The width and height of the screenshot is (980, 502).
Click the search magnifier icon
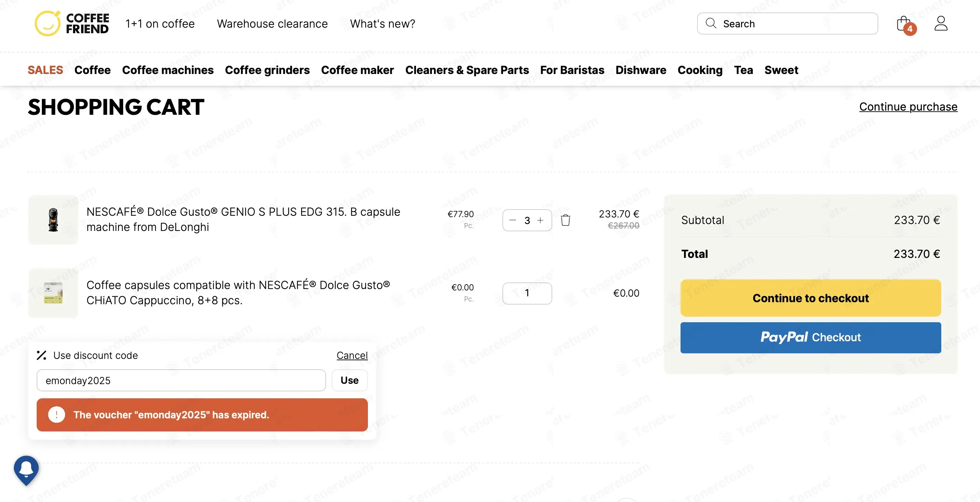(711, 23)
